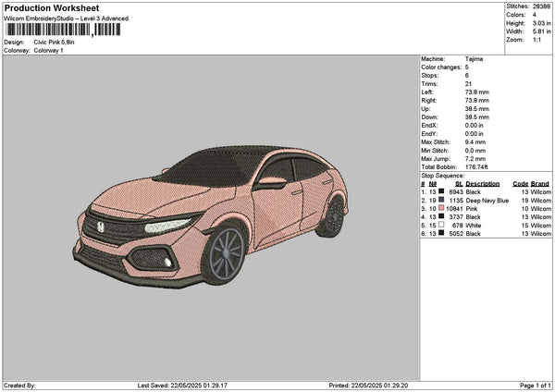Screen dimensions: 555x392
Task: Click the Left extent value 73.8 mm
Action: pos(476,92)
